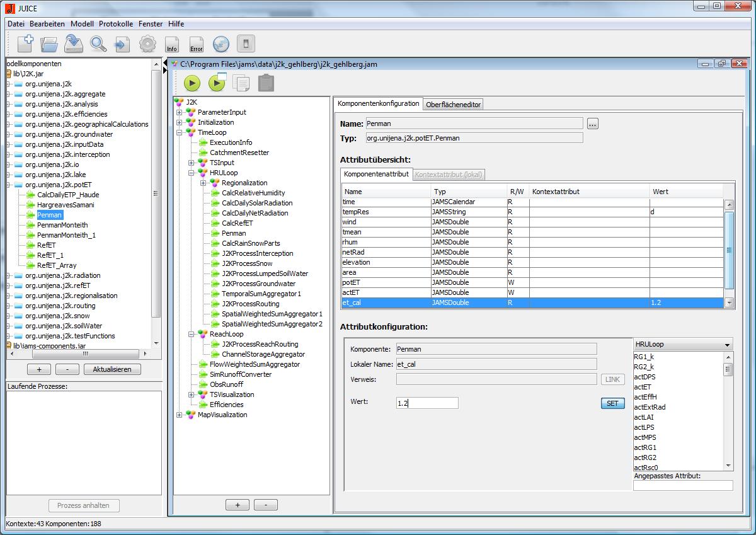This screenshot has width=756, height=535.
Task: Select J2KProcessSnow in the model tree
Action: pos(247,263)
